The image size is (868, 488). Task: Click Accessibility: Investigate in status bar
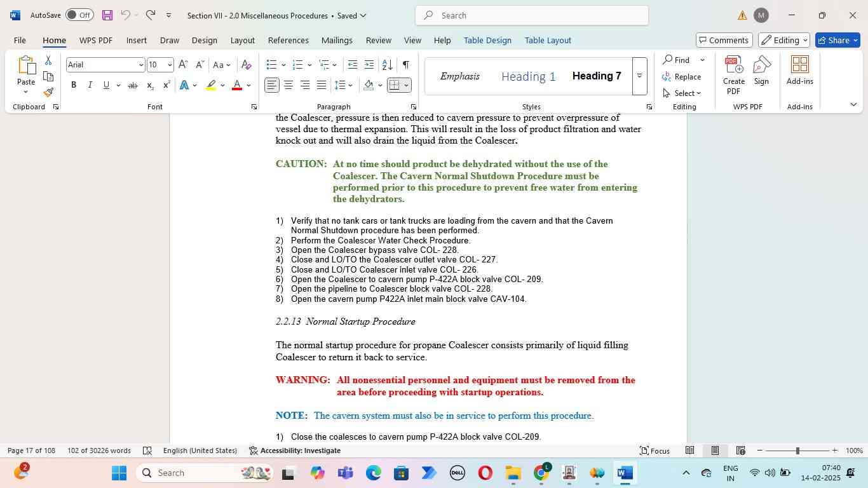[295, 451]
